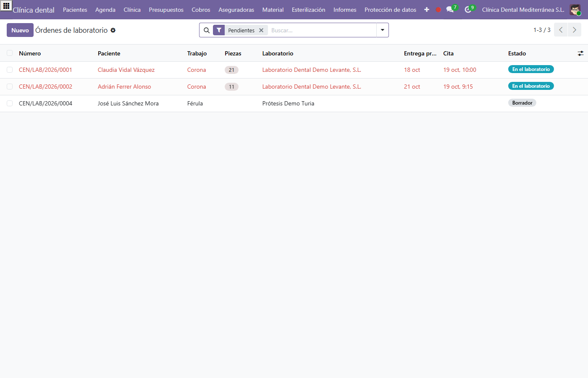Open the activities clock icon with 9 badge
The width and height of the screenshot is (588, 378).
(x=468, y=10)
